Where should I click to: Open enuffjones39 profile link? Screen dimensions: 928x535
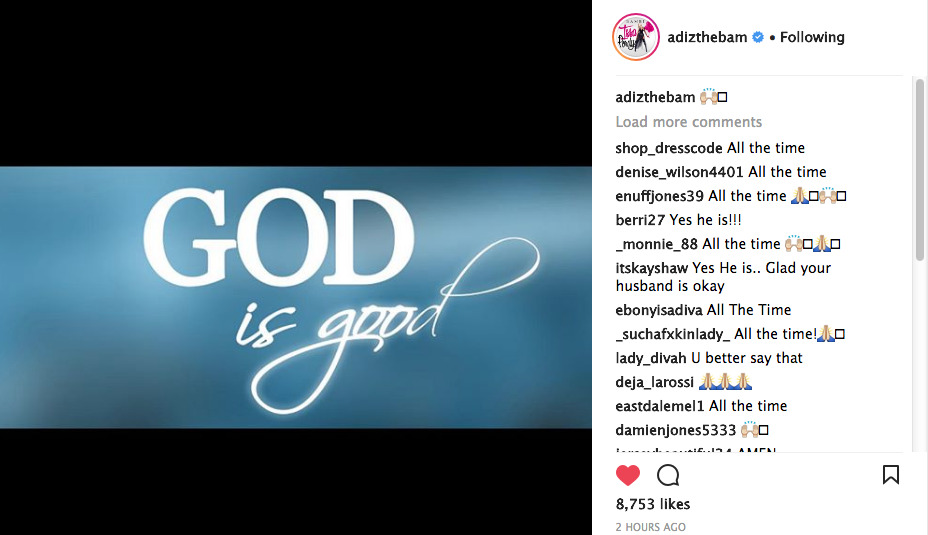659,196
